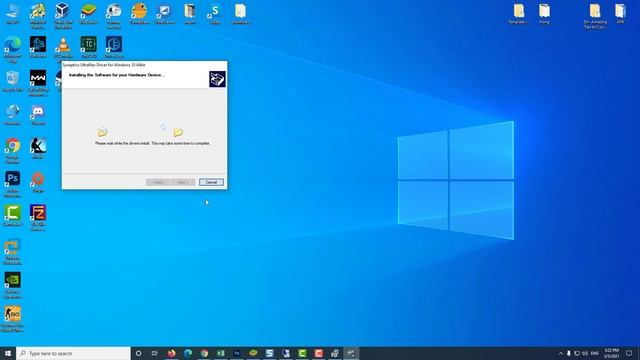Click the grayed-out Next button in installer
This screenshot has height=360, width=640.
(183, 182)
